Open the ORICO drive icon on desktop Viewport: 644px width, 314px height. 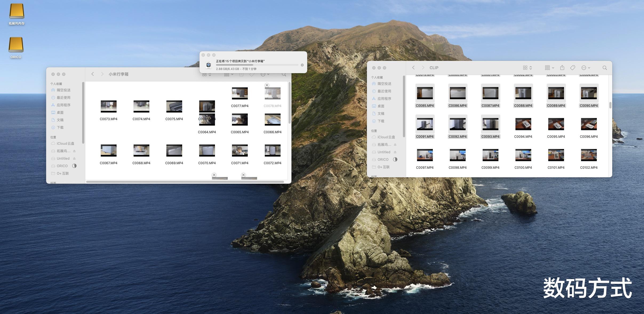16,45
